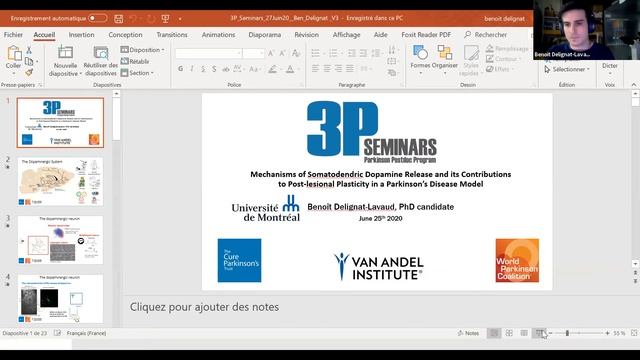Click the undo arrow in title bar

(x=133, y=19)
